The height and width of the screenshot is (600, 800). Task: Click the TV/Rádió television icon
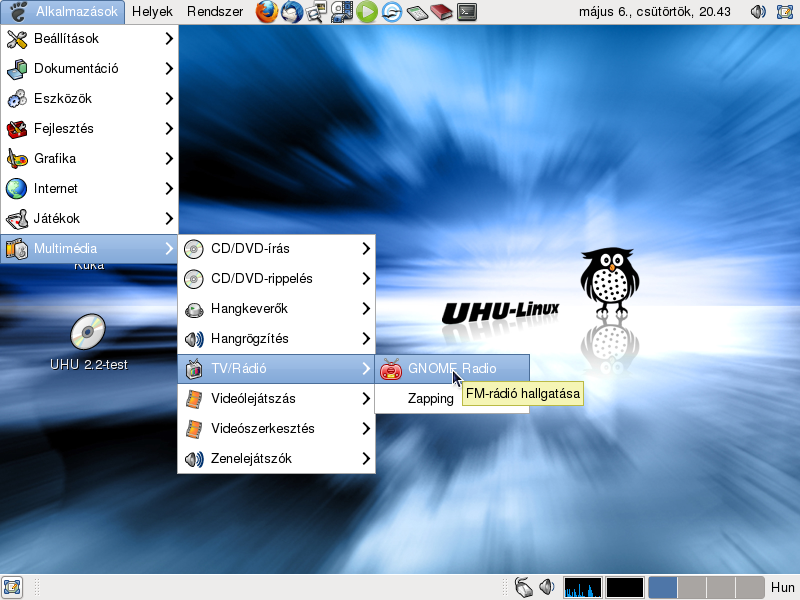pos(194,369)
